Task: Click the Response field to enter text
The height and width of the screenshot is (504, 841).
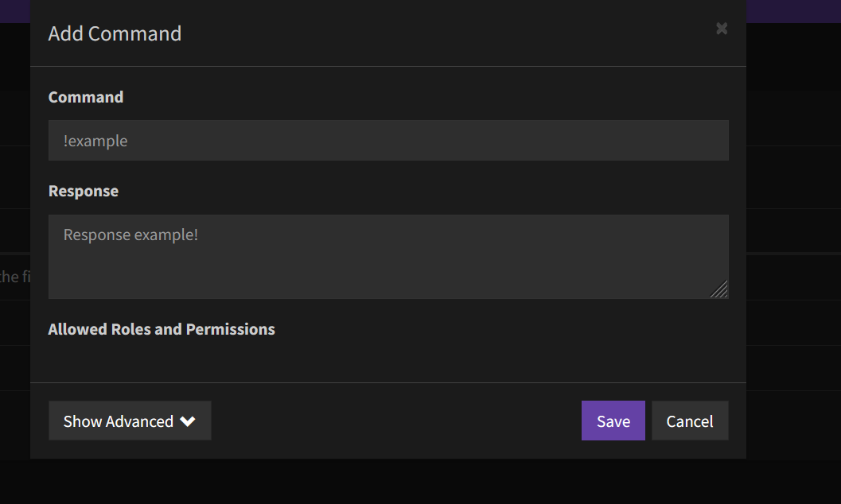Action: 388,254
